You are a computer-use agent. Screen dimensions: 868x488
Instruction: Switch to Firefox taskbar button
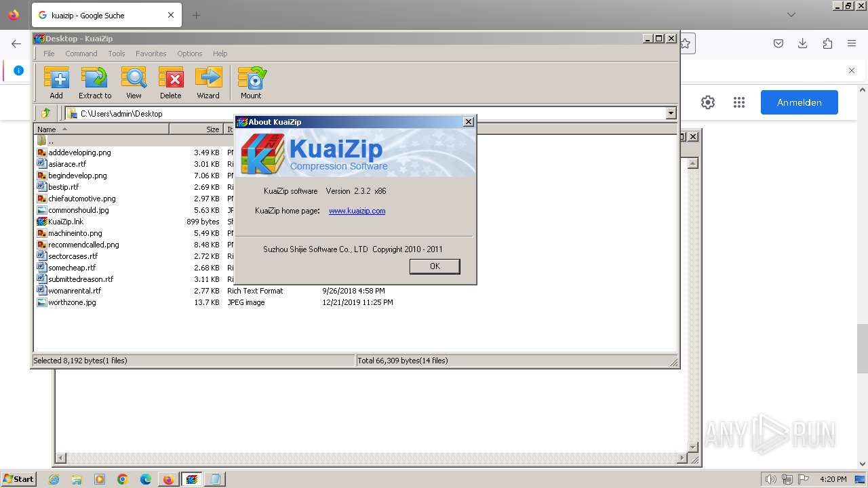(x=168, y=479)
